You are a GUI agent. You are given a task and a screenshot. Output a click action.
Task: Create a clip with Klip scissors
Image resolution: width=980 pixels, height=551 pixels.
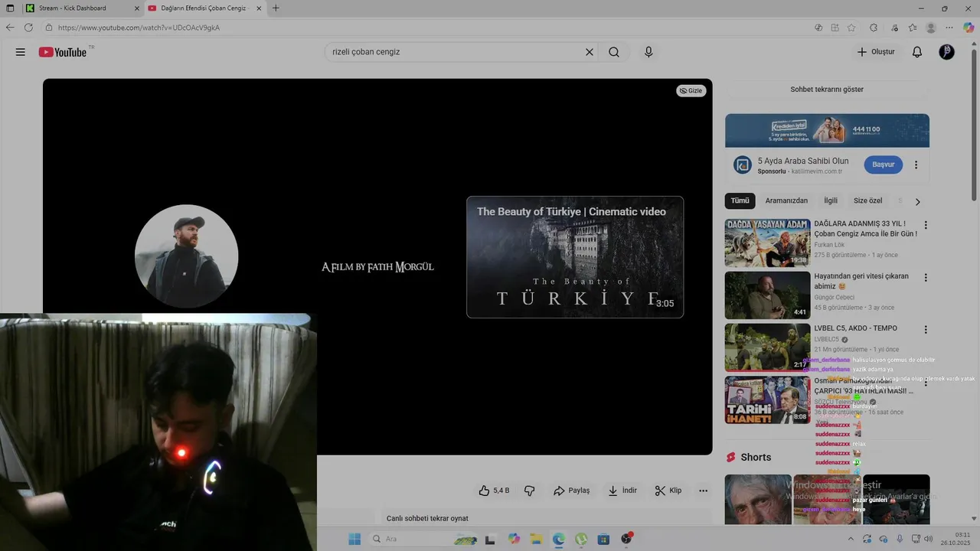tap(668, 491)
